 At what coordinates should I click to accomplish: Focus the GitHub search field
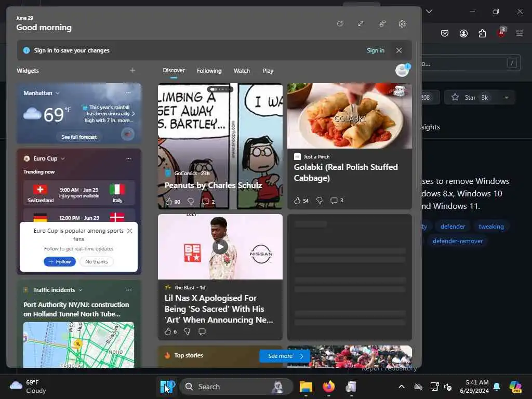[x=471, y=63]
